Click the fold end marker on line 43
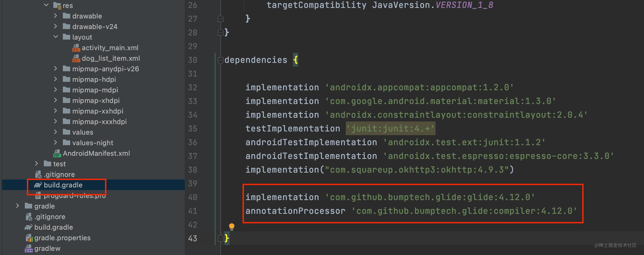The width and height of the screenshot is (644, 255). pyautogui.click(x=221, y=238)
